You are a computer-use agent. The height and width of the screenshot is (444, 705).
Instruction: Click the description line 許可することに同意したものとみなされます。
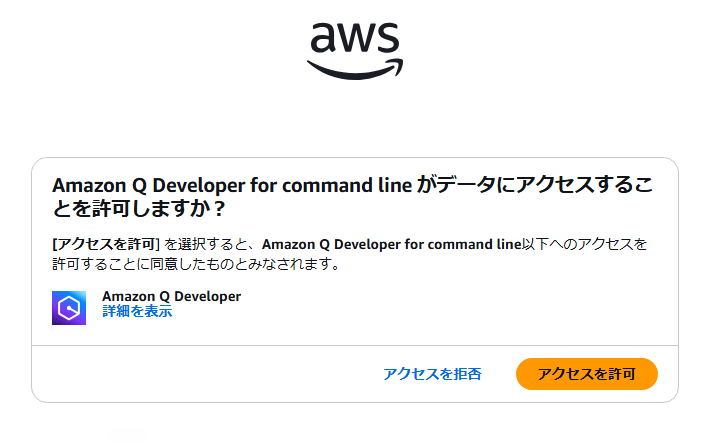pyautogui.click(x=196, y=264)
